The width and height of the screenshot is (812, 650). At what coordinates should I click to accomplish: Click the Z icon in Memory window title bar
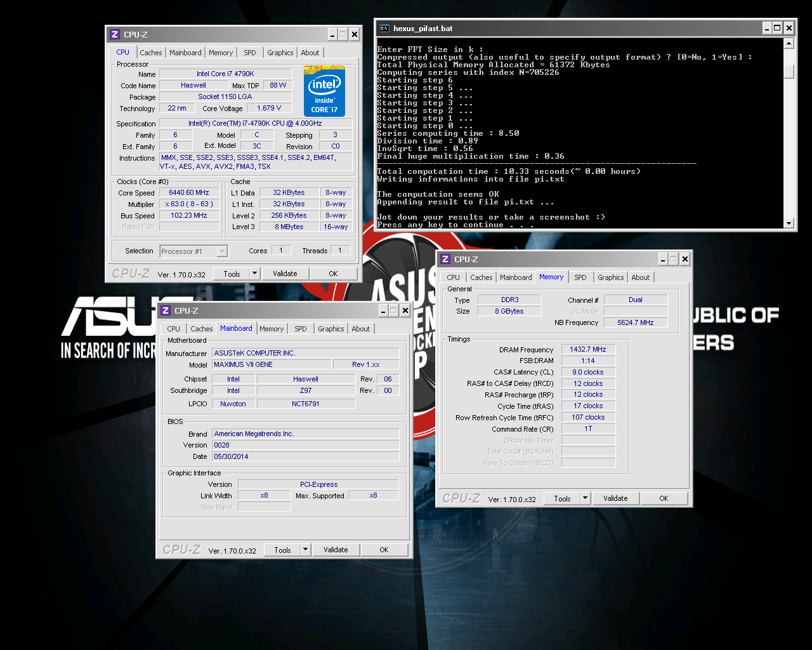pos(445,259)
